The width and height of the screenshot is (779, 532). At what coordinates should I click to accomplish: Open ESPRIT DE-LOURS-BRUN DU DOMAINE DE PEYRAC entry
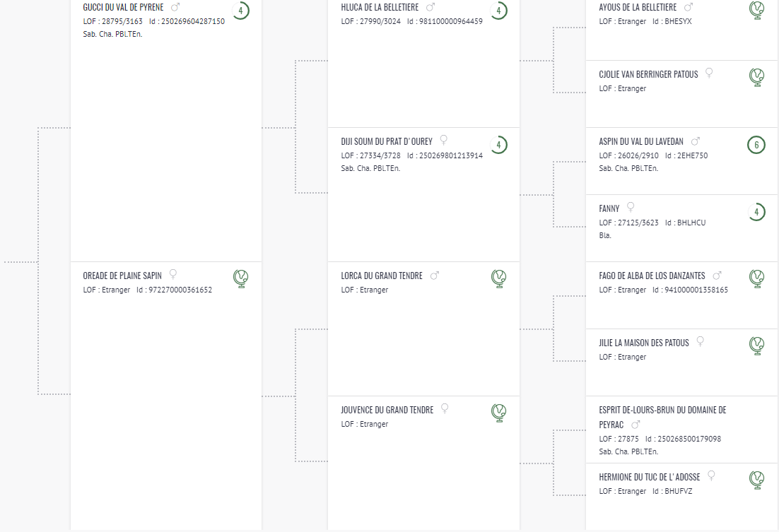tap(662, 418)
